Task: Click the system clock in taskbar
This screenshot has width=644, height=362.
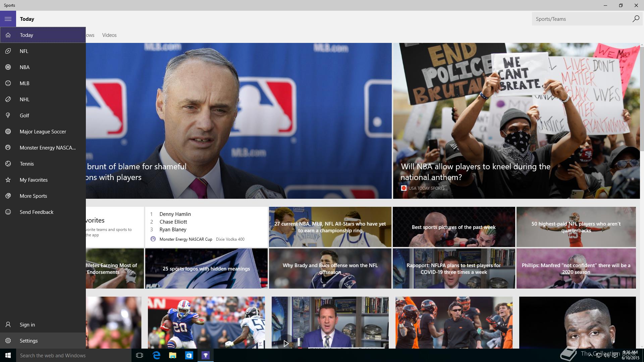Action: point(630,355)
